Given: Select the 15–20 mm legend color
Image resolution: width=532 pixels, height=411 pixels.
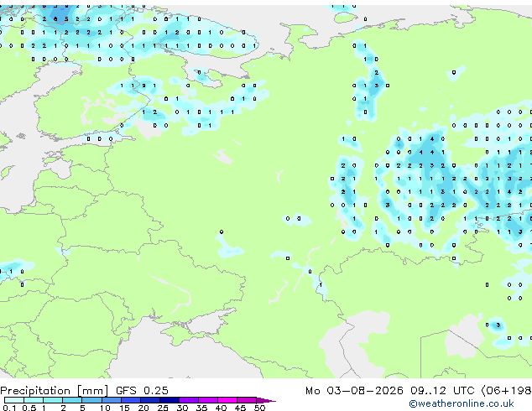Looking at the screenshot, I should tap(130, 400).
